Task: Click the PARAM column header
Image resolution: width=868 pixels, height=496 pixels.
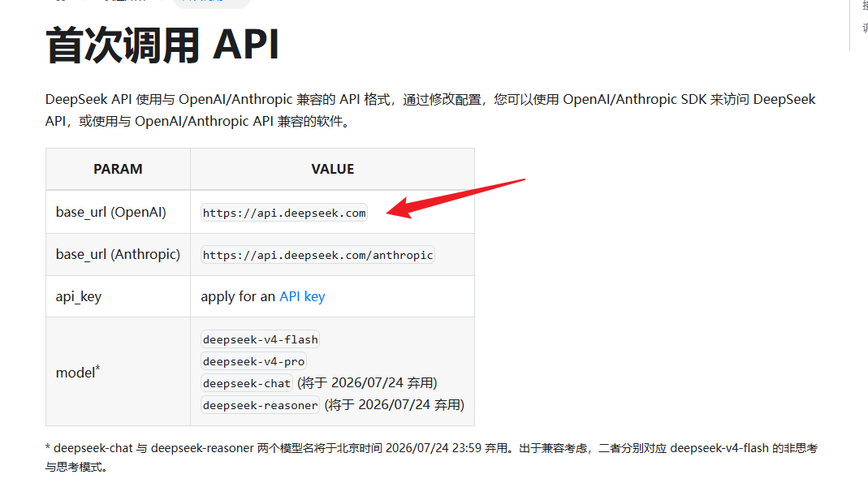Action: [x=118, y=169]
